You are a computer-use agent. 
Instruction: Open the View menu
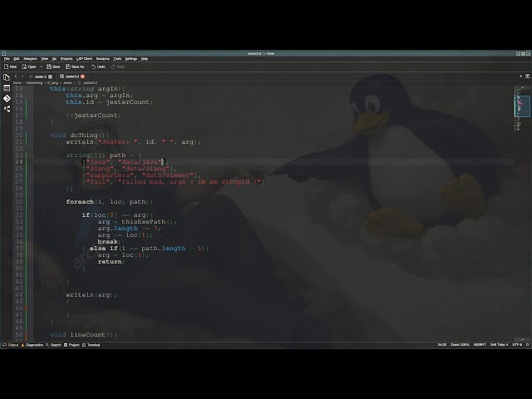[x=44, y=59]
